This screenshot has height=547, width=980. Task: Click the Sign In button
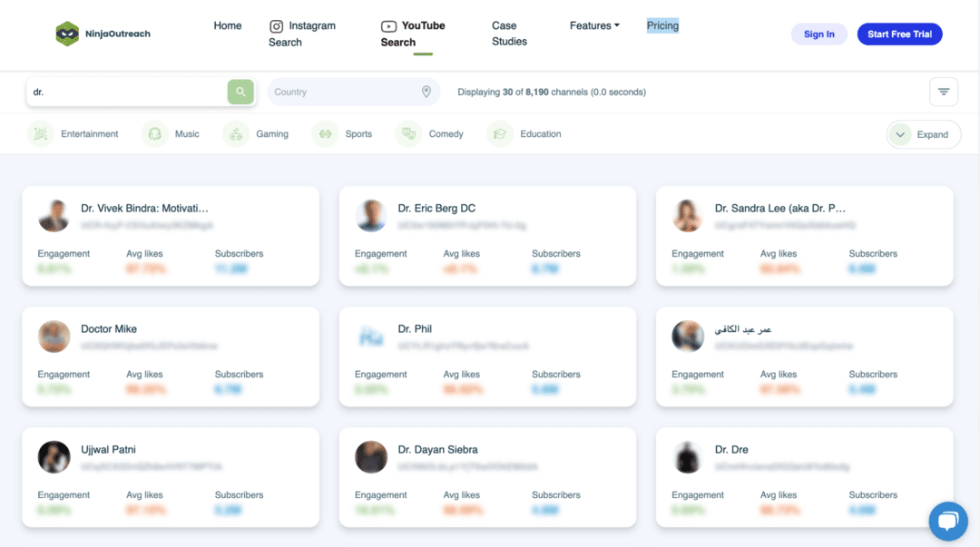pos(818,34)
